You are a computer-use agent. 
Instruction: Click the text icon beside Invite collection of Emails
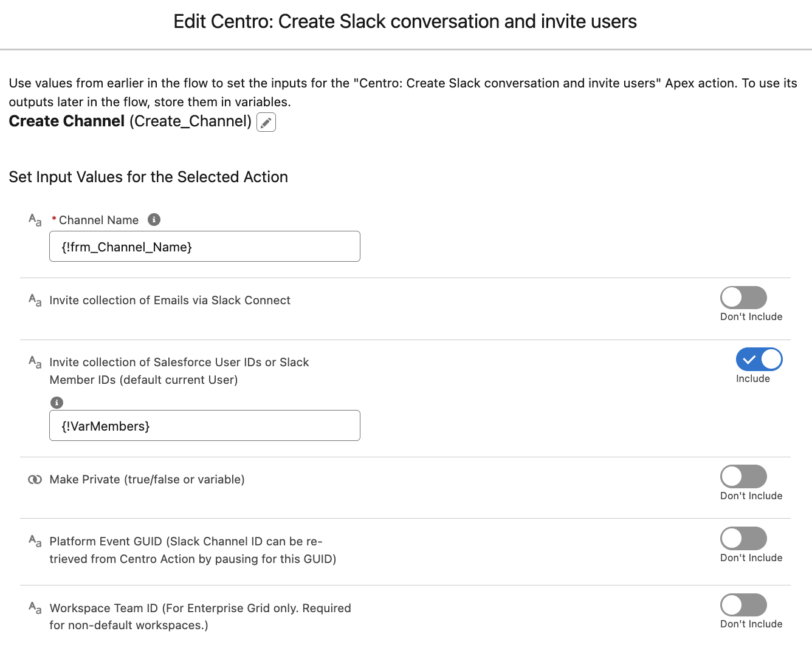(x=35, y=300)
